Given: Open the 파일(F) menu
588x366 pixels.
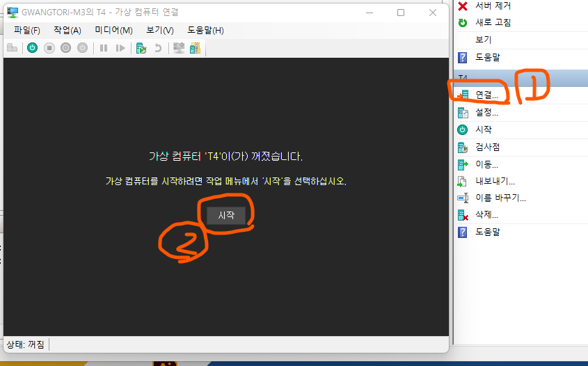Looking at the screenshot, I should tap(27, 31).
